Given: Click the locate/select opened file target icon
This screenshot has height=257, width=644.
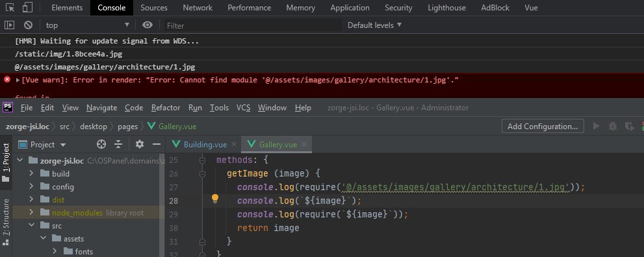Looking at the screenshot, I should pyautogui.click(x=101, y=144).
